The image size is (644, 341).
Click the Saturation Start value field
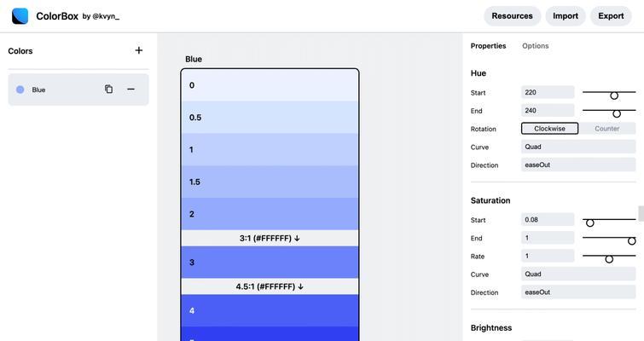[x=548, y=220]
